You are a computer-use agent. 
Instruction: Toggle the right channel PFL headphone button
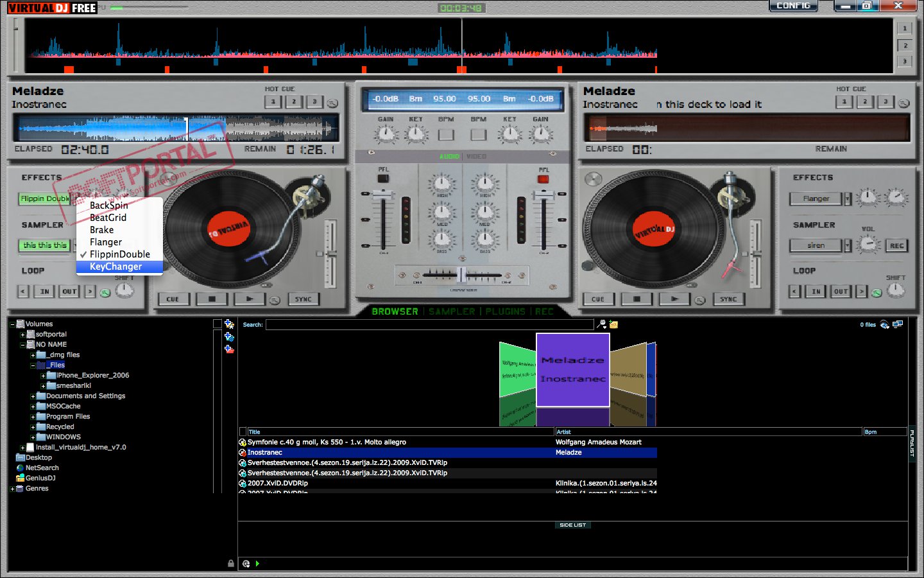tap(543, 179)
